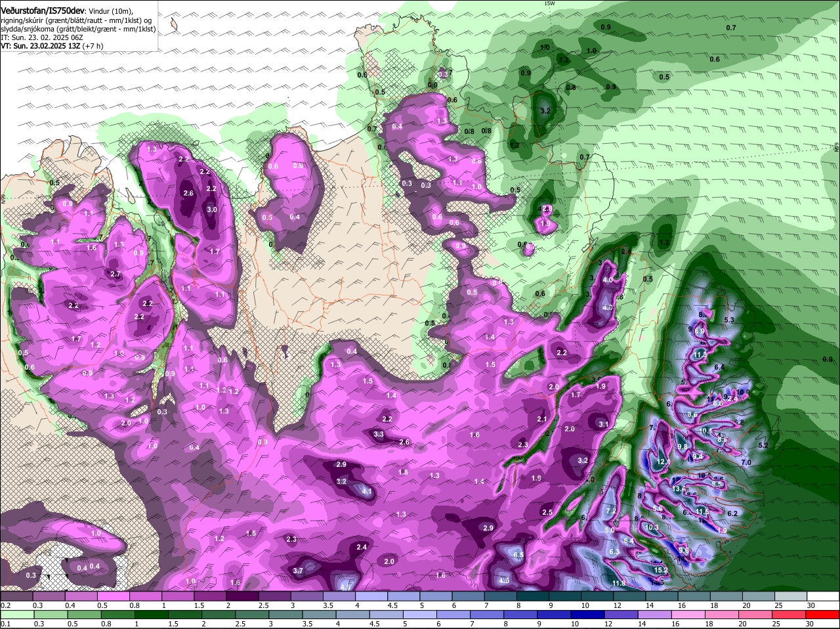Click the precipitation value '11.8' near bottom edge
840x629 pixels.
(618, 583)
